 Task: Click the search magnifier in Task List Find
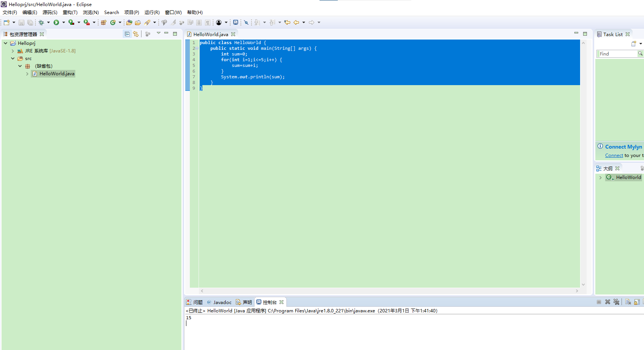click(640, 54)
